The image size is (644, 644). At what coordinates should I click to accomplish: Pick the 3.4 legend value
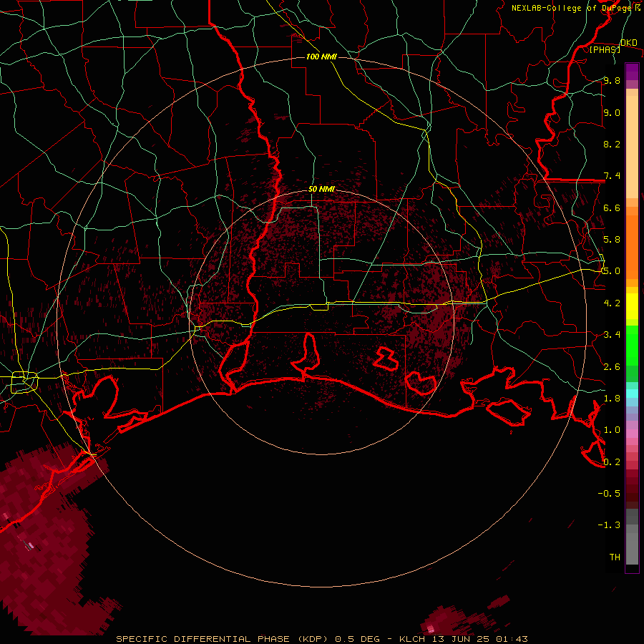pyautogui.click(x=612, y=335)
